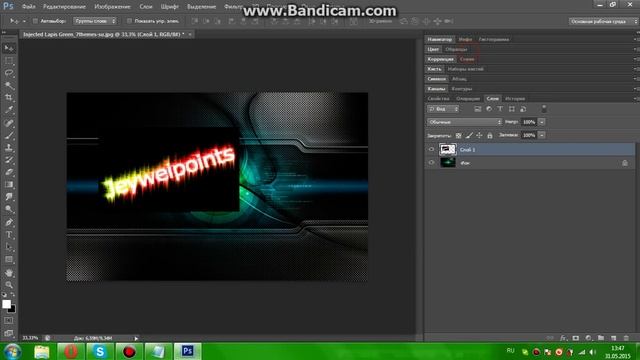Select the Hand tool
The width and height of the screenshot is (640, 360).
9,273
